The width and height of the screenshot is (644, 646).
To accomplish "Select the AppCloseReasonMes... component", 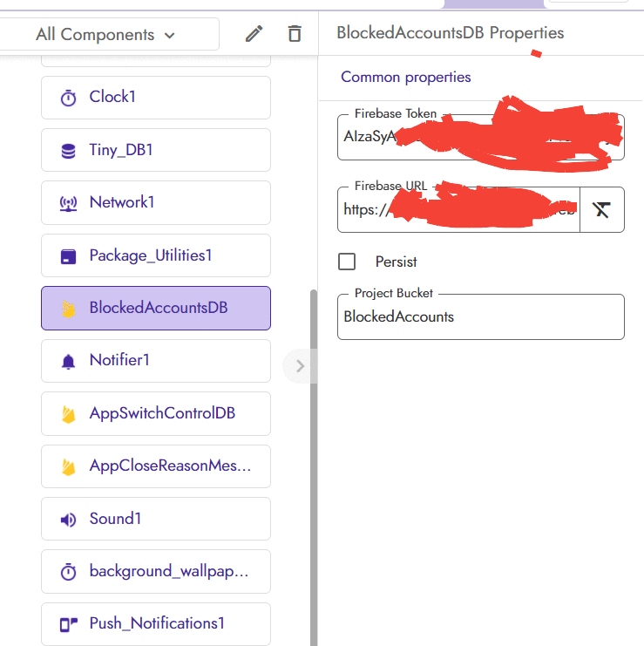I will [169, 466].
